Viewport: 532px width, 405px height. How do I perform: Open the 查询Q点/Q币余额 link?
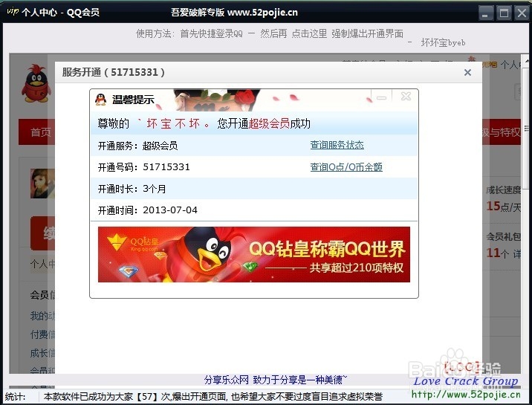click(346, 167)
